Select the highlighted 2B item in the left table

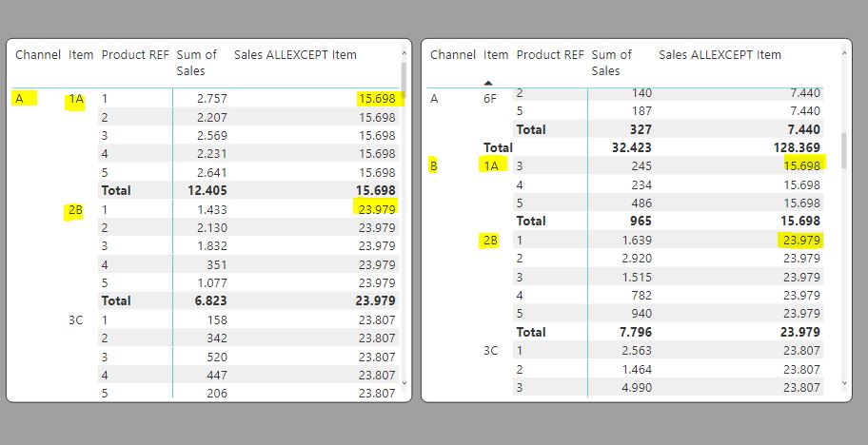(x=75, y=210)
